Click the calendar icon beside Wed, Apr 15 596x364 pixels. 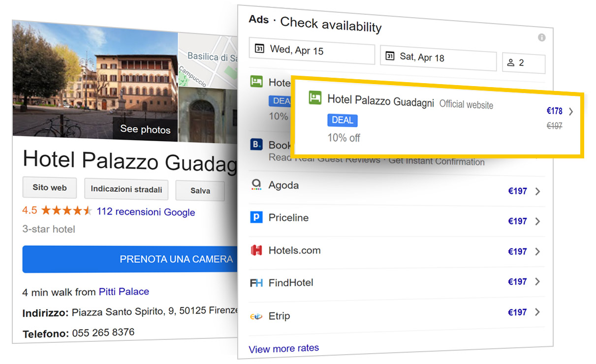click(x=259, y=48)
